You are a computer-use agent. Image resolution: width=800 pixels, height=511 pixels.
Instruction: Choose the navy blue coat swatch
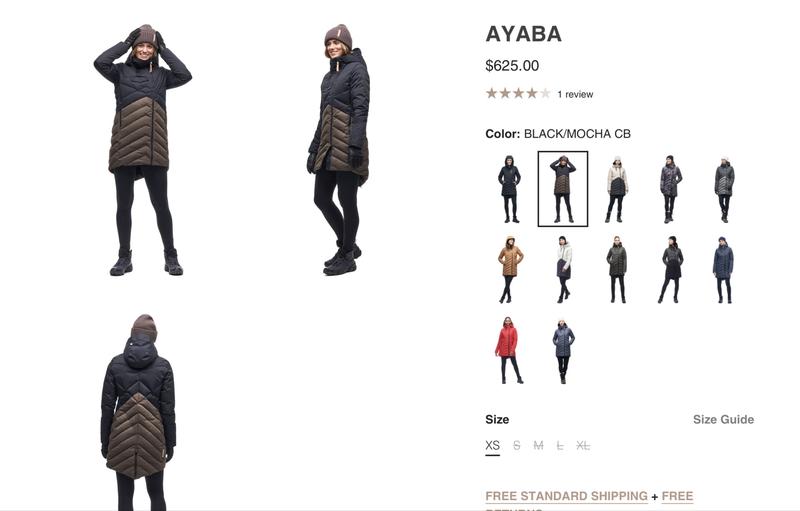click(723, 269)
